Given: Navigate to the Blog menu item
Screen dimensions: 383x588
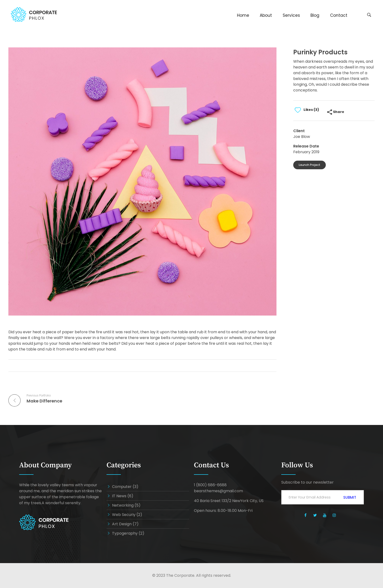Looking at the screenshot, I should tap(315, 15).
